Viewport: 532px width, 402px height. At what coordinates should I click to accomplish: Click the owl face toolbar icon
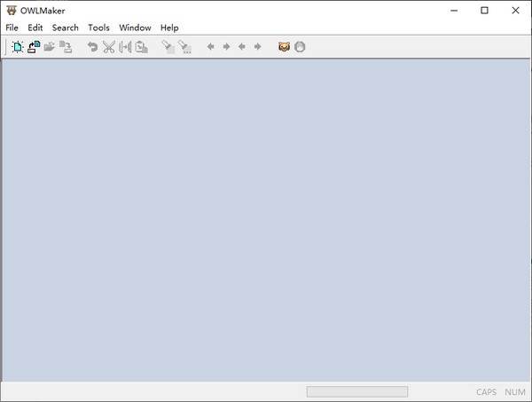point(284,47)
